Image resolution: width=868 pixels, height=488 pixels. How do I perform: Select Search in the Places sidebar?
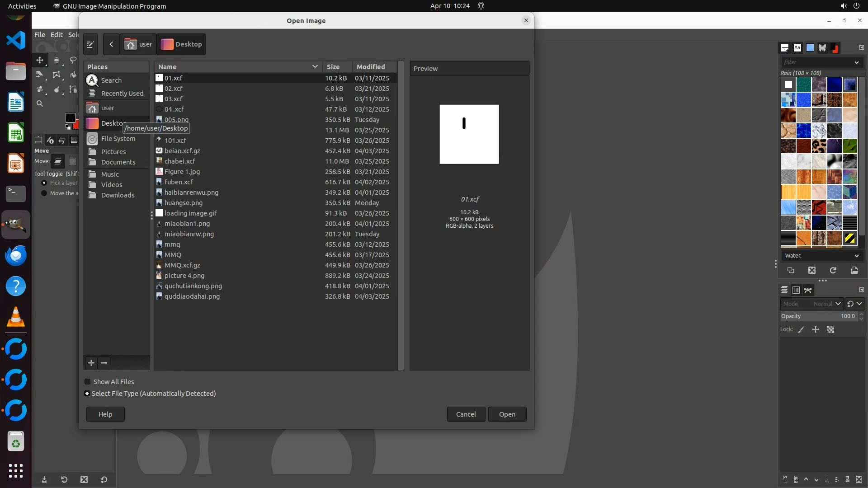111,80
